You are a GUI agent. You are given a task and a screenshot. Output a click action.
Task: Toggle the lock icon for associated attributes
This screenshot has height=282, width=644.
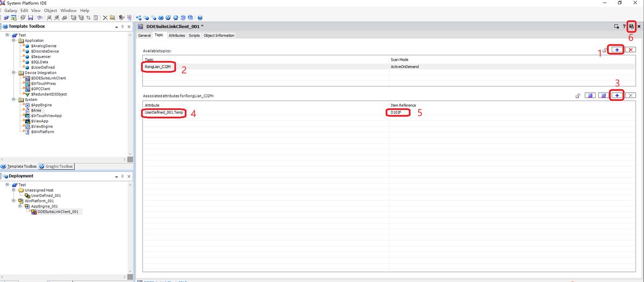[577, 96]
